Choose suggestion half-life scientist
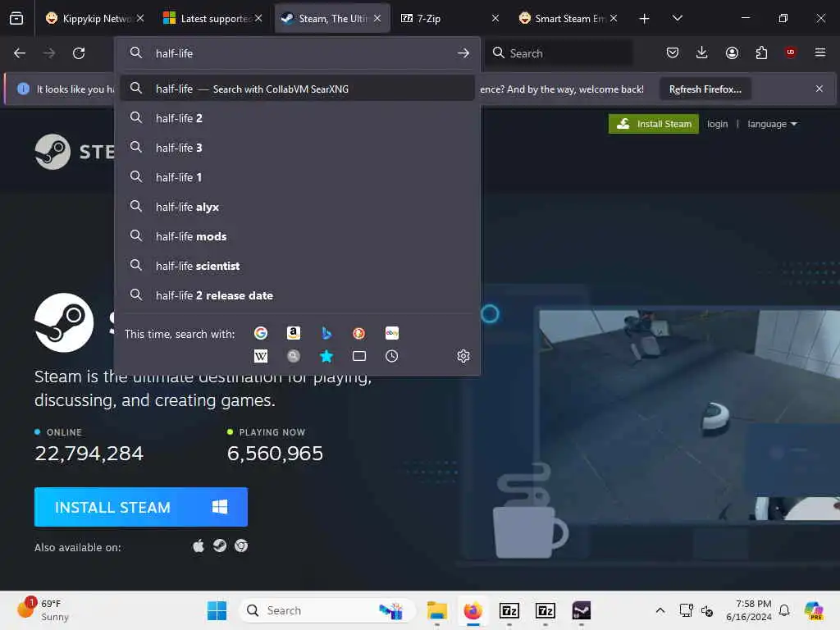The image size is (840, 630). [x=297, y=266]
